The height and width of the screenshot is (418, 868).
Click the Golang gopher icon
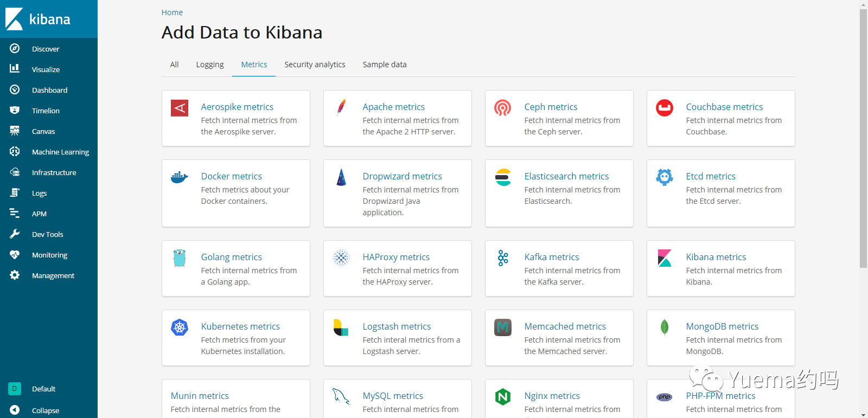[x=180, y=258]
